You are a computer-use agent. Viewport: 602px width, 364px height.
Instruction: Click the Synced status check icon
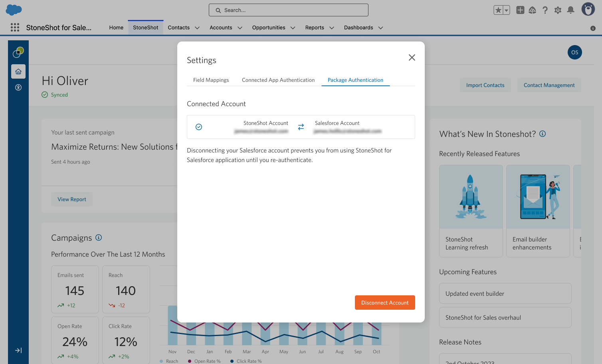point(45,95)
